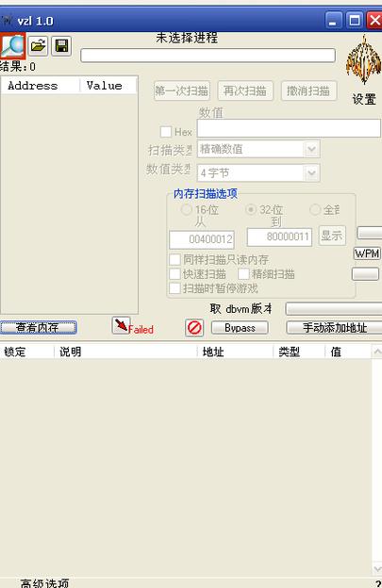Click the progress bar below 未选择进程
The image size is (382, 588).
coord(208,55)
